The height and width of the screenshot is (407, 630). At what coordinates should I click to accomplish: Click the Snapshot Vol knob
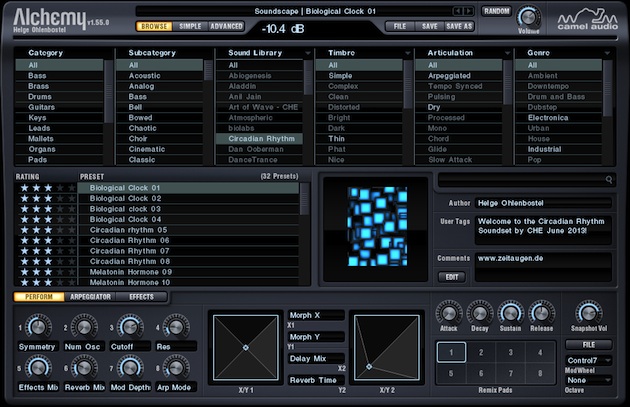pos(589,313)
